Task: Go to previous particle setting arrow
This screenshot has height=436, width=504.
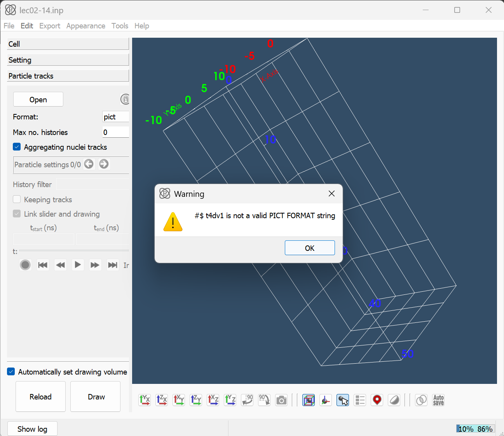Action: pyautogui.click(x=89, y=164)
